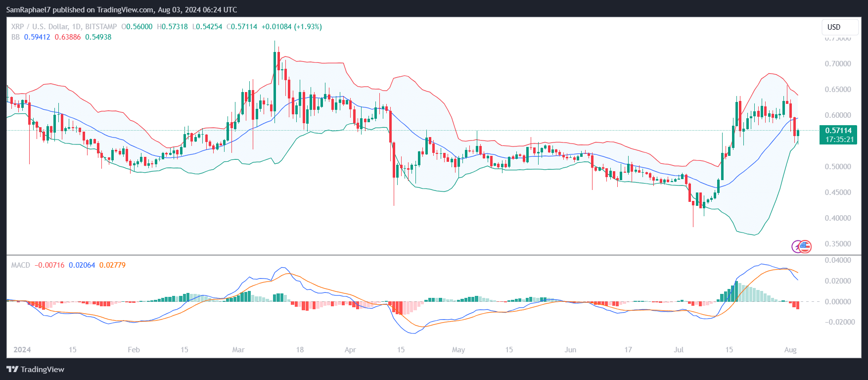Click the BB lower value 0.54938
This screenshot has height=380, width=868.
click(x=98, y=37)
